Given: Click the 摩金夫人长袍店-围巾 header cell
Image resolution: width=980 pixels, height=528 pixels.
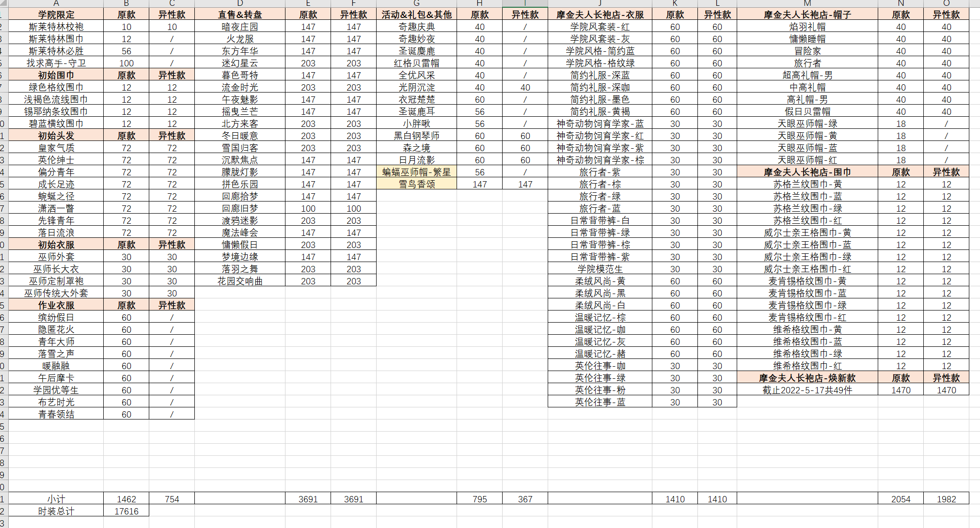Looking at the screenshot, I should click(x=807, y=172).
